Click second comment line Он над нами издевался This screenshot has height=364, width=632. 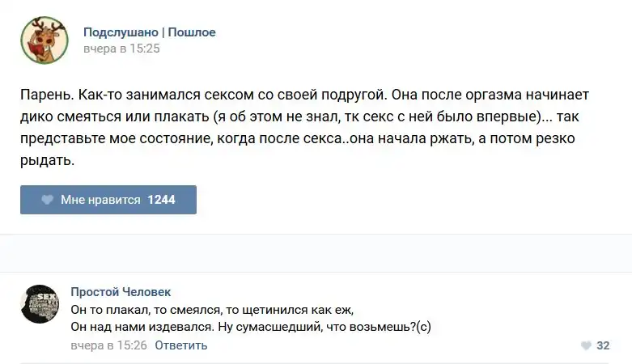pos(249,327)
